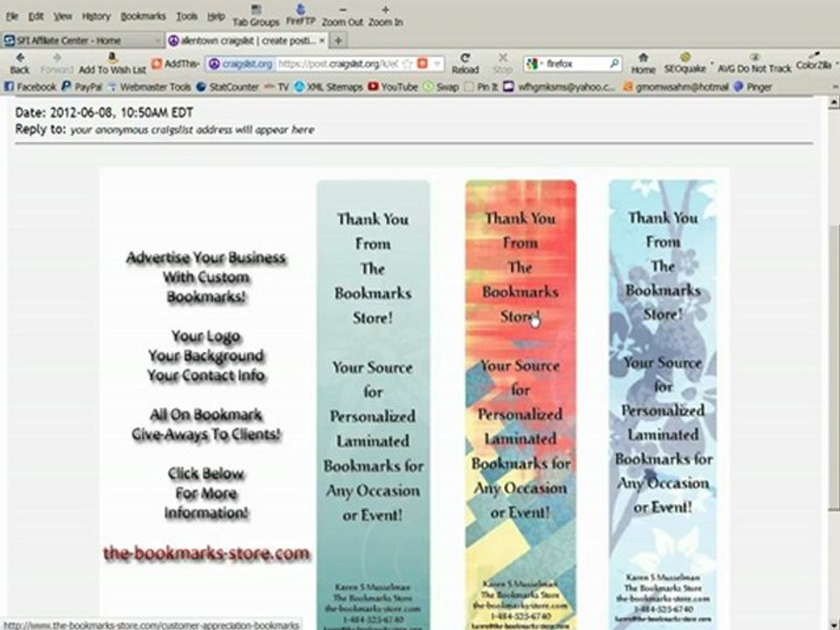The image size is (840, 630).
Task: Click the posting date 2012-06-08 text
Action: (104, 113)
